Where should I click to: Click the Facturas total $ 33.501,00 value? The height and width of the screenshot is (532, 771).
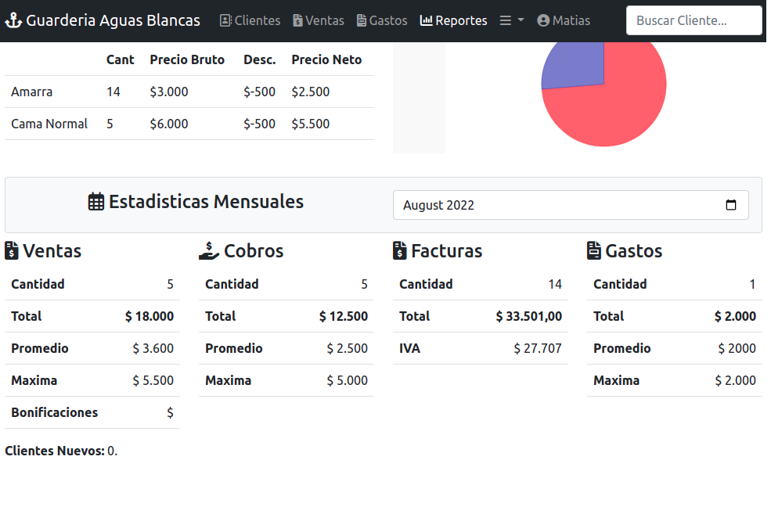[529, 316]
